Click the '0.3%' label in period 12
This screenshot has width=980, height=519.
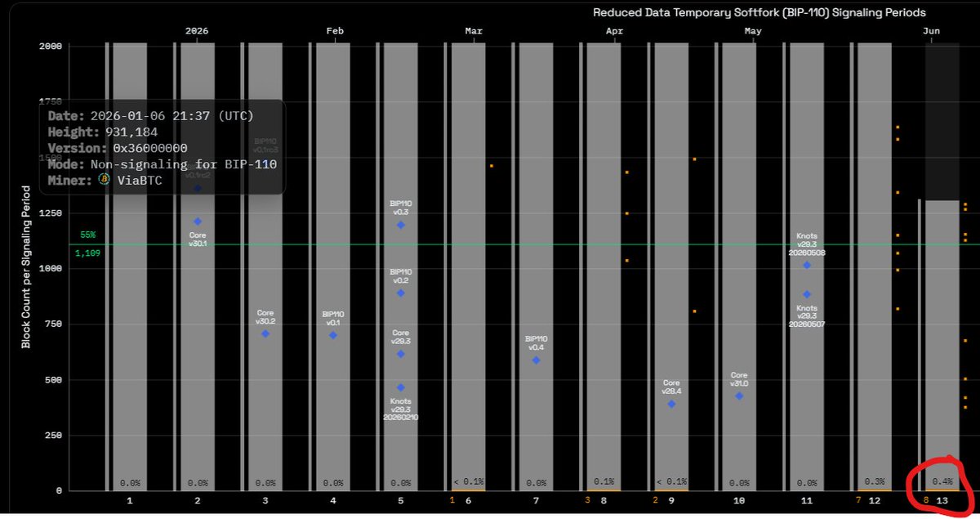(875, 482)
